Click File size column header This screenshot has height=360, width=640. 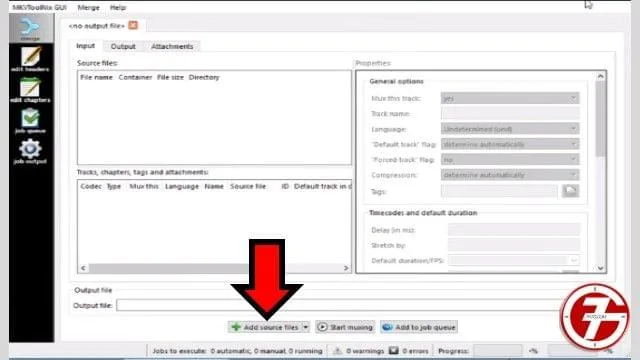pos(170,77)
